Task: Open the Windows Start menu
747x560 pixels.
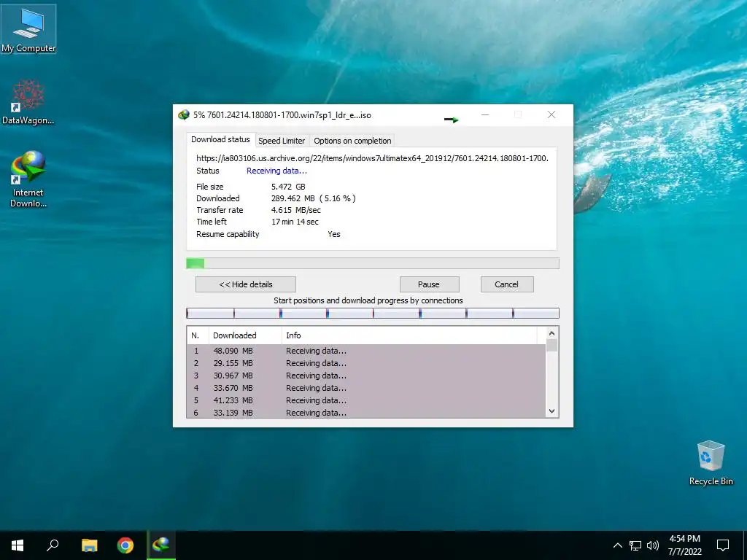Action: tap(18, 545)
